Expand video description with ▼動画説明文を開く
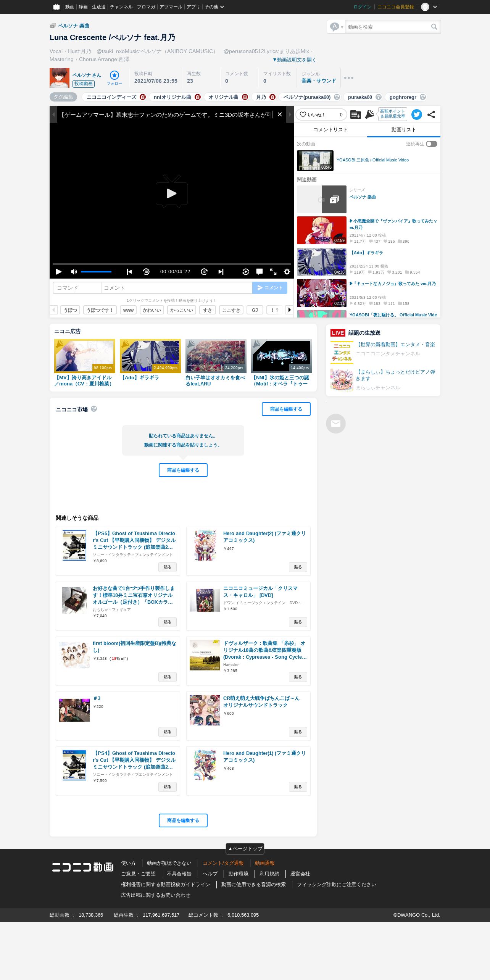This screenshot has height=980, width=490. (294, 60)
